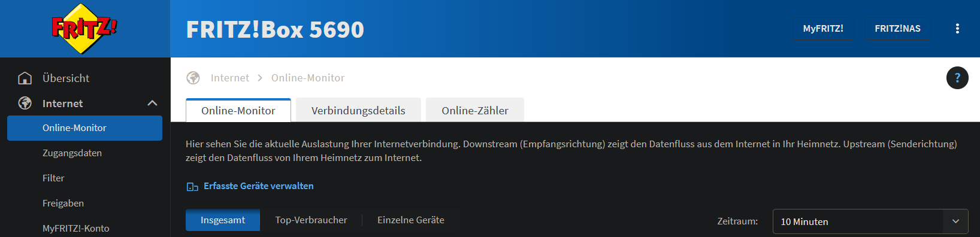Switch to the Verbindungsdetails tab

click(x=358, y=111)
